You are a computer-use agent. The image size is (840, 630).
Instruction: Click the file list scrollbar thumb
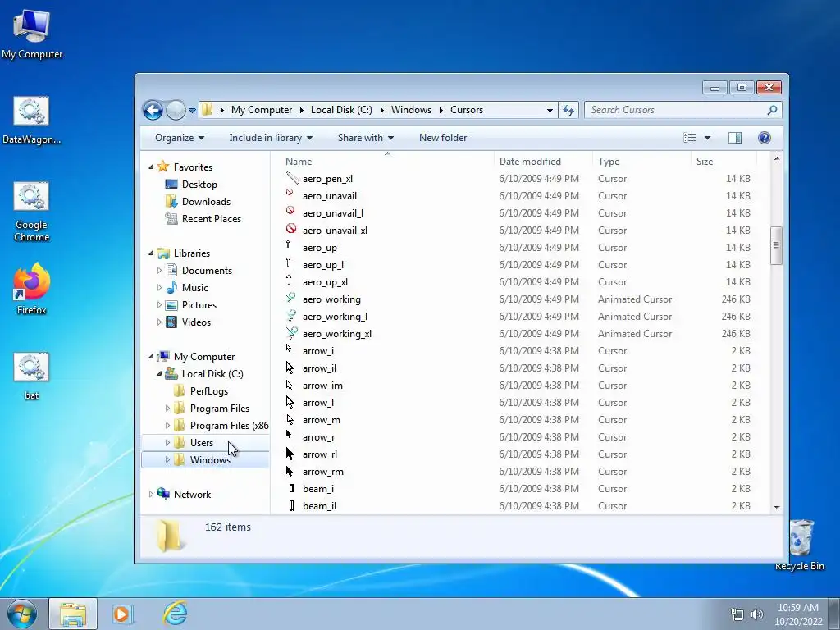776,245
